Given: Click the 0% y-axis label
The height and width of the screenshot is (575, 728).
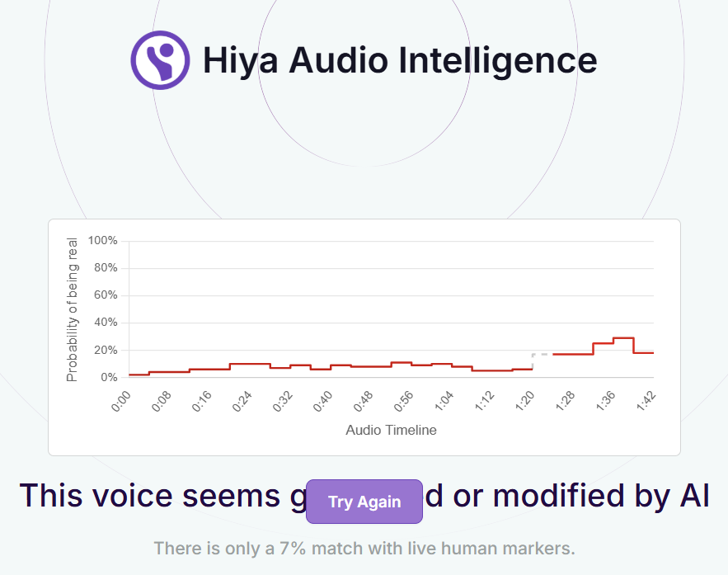Looking at the screenshot, I should pyautogui.click(x=109, y=377).
